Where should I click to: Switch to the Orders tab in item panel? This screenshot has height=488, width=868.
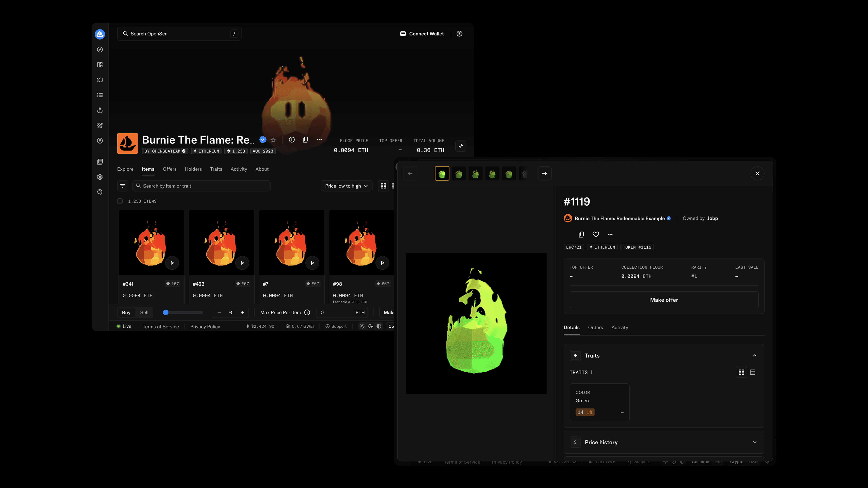pyautogui.click(x=595, y=327)
